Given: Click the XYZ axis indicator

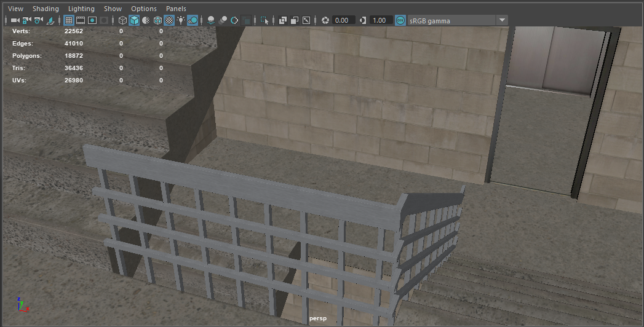Looking at the screenshot, I should tap(23, 304).
